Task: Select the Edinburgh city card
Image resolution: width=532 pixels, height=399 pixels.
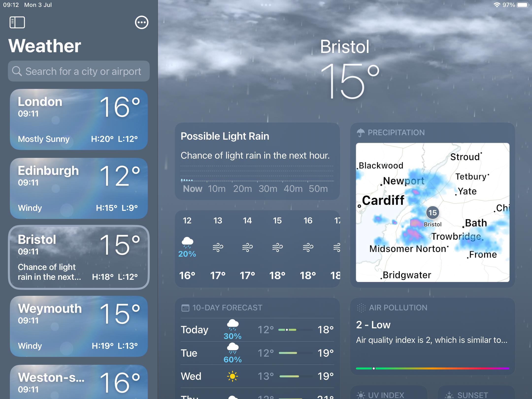Action: click(79, 188)
